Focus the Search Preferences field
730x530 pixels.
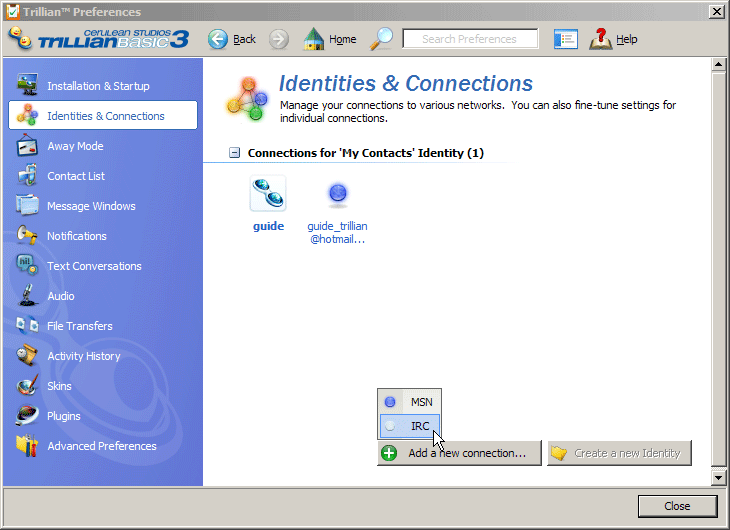click(470, 39)
